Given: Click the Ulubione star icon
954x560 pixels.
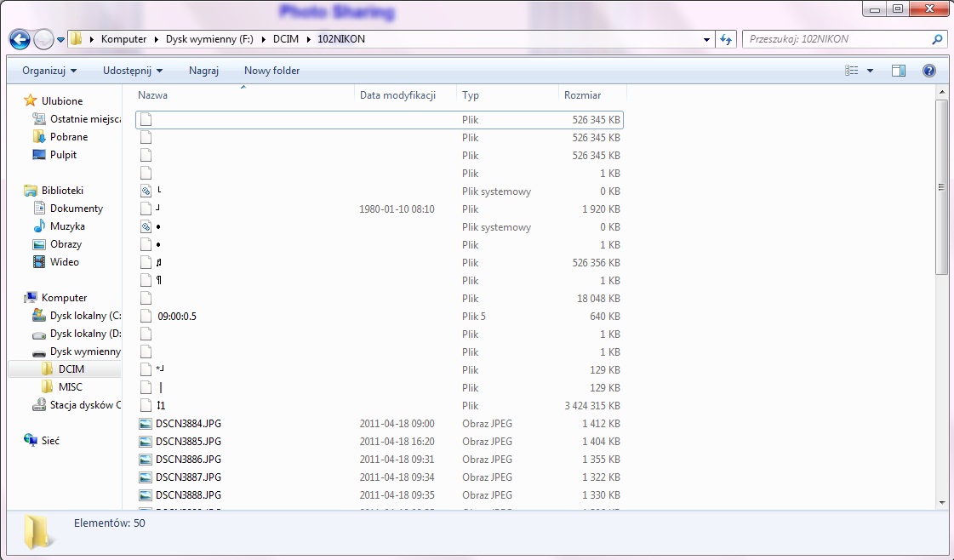Looking at the screenshot, I should point(31,100).
